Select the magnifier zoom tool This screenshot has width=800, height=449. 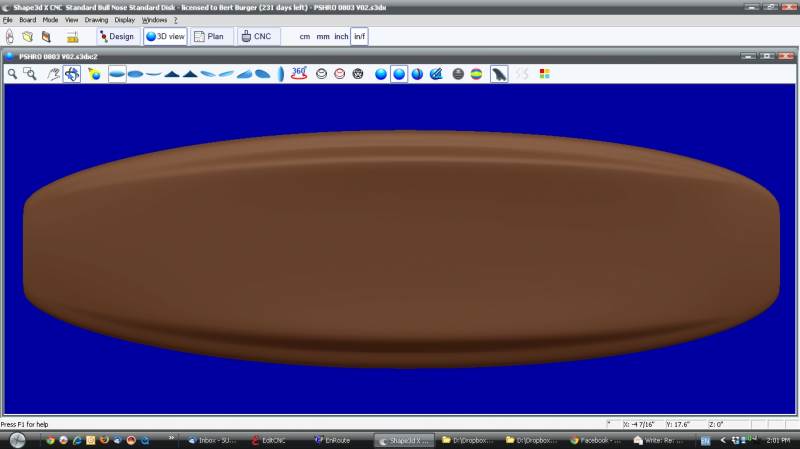(x=12, y=74)
